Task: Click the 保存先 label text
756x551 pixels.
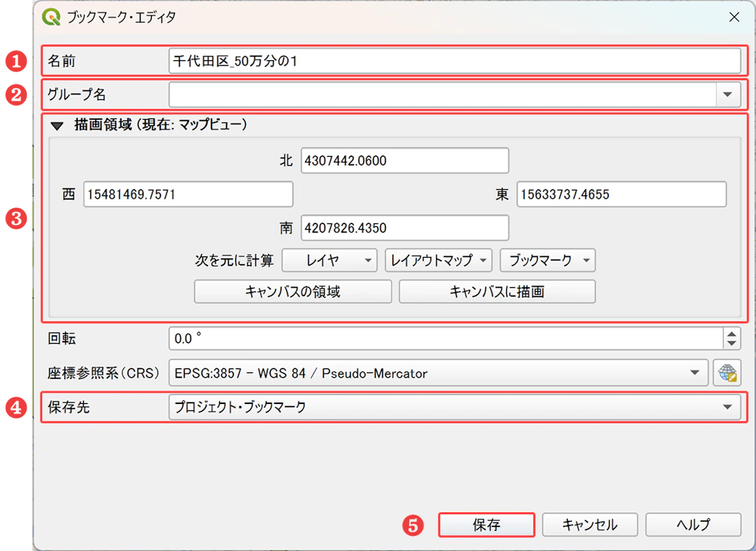Action: click(69, 407)
